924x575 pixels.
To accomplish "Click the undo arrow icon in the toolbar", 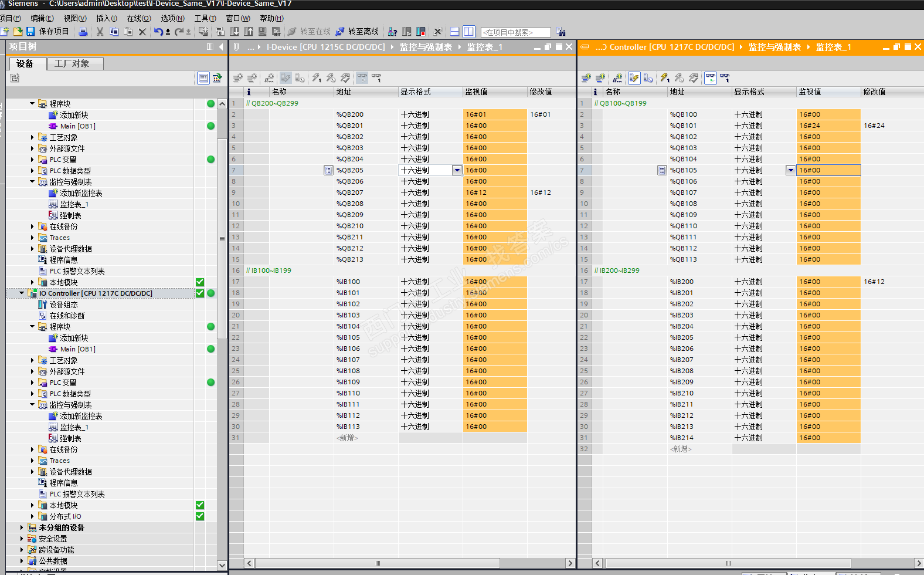I will point(158,32).
